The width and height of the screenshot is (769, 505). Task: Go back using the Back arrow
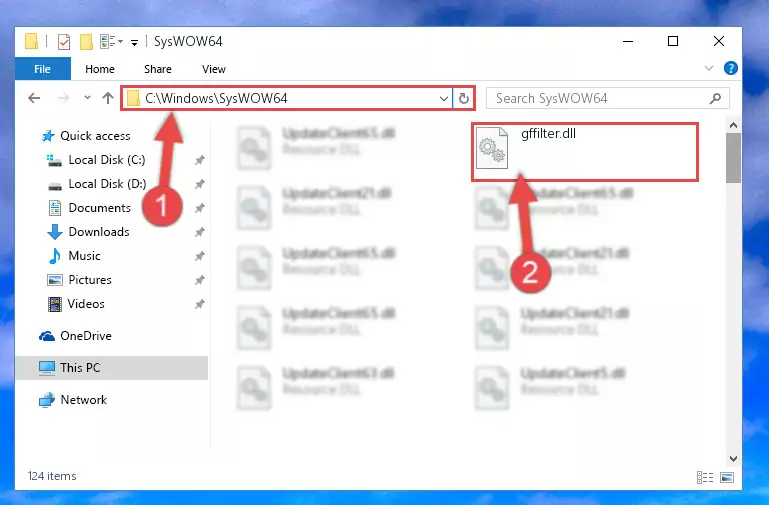tap(34, 98)
